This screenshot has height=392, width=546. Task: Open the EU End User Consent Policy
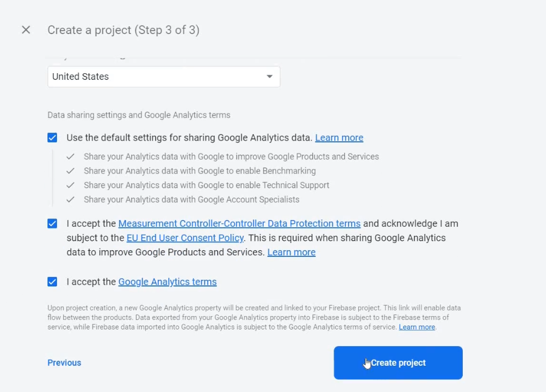(185, 238)
